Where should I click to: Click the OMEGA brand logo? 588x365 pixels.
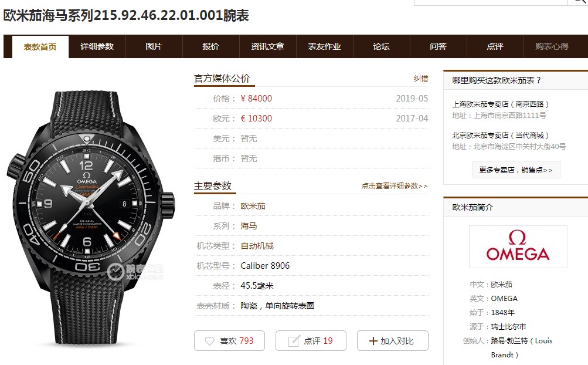click(x=518, y=246)
